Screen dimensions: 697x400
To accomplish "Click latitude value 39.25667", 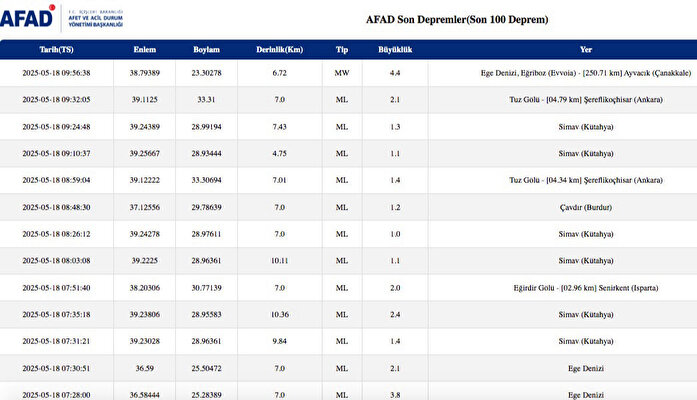I will tap(144, 153).
